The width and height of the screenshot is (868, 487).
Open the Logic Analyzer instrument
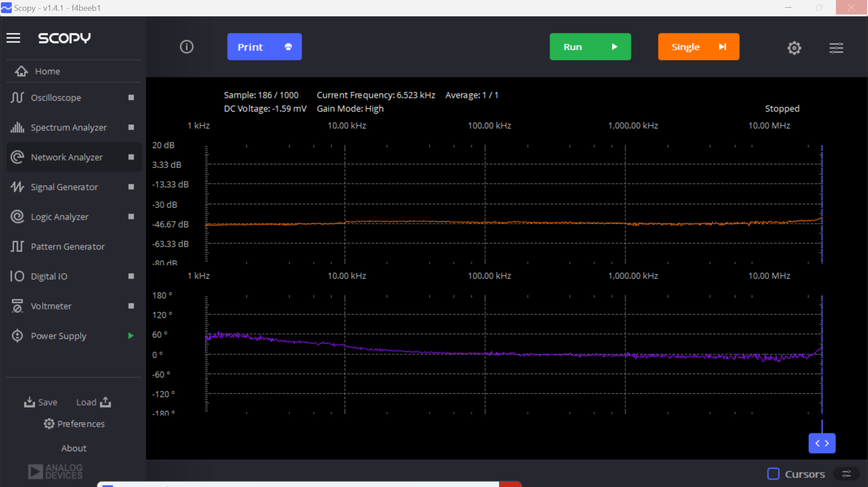pos(74,217)
